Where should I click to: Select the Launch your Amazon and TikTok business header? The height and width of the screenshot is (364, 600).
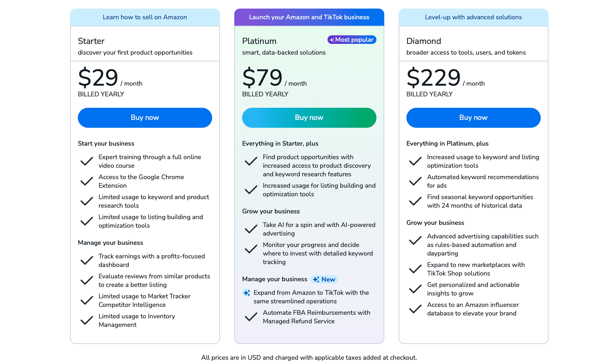point(309,17)
